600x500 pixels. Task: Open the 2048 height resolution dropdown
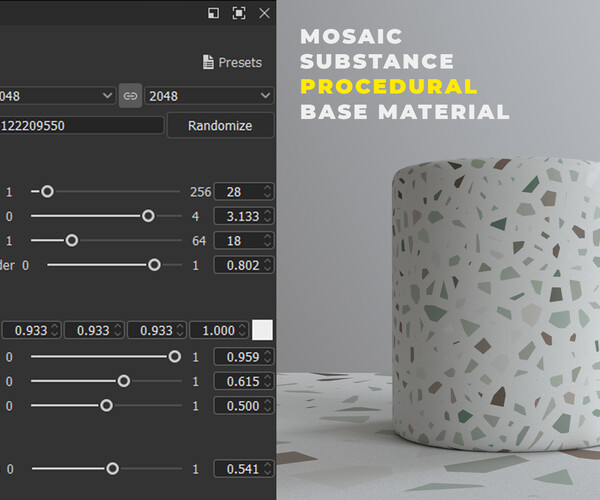(209, 96)
